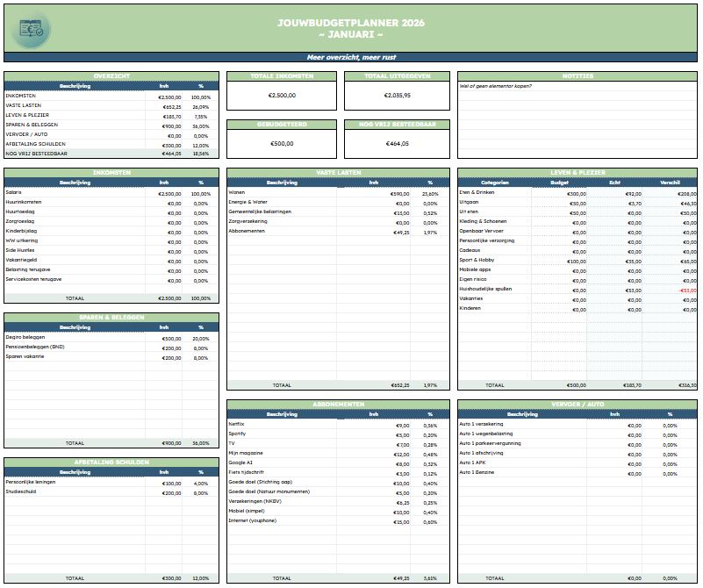Select the Gebudgeteerd €500,00 value

coord(282,144)
